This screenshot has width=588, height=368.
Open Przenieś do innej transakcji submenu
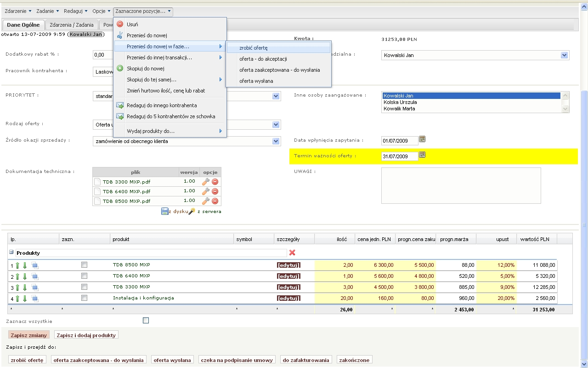click(170, 57)
